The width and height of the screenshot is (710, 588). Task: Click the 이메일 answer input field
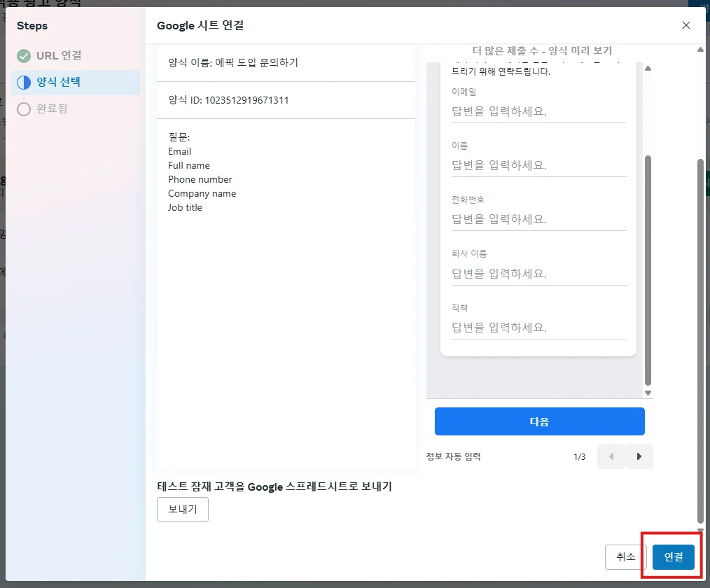pyautogui.click(x=539, y=112)
